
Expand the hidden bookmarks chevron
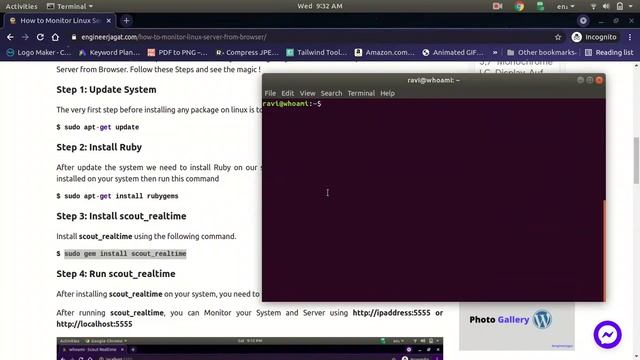tap(495, 52)
